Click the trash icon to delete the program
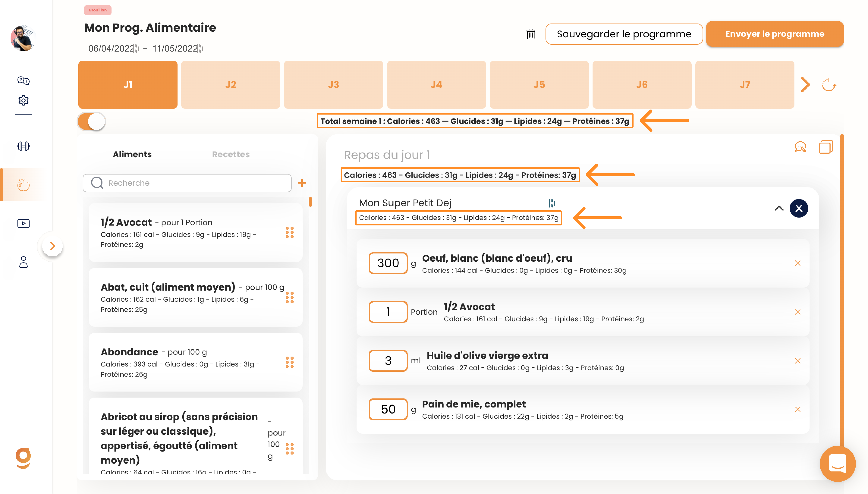Viewport: 868px width, 494px height. tap(531, 34)
